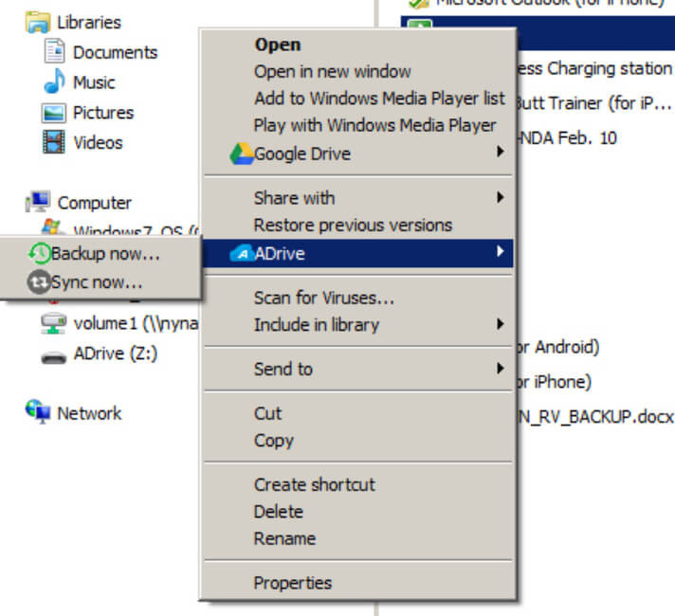Click the highlighted selected file row
Screen dimensions: 675x616
[x=595, y=33]
